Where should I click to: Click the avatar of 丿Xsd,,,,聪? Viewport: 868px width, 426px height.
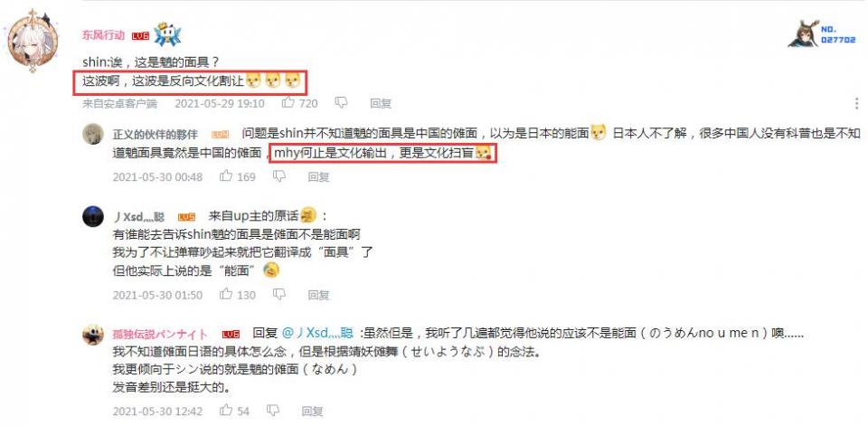(x=93, y=216)
